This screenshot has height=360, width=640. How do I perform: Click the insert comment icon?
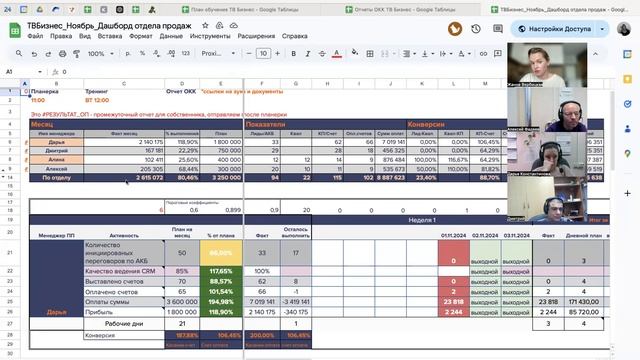498,53
